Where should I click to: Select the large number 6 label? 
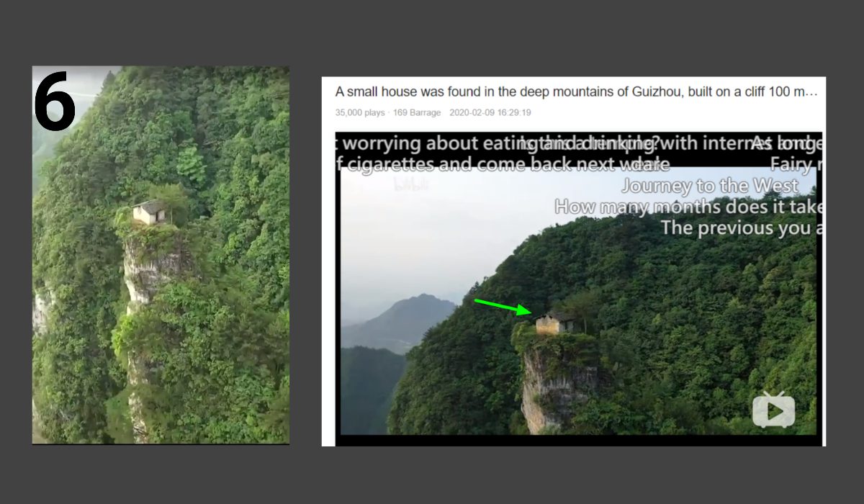click(54, 100)
